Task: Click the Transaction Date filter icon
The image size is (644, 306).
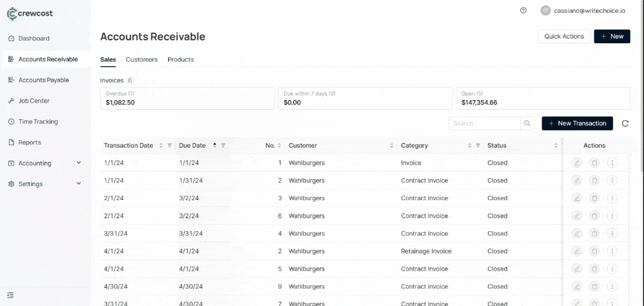Action: click(x=170, y=145)
